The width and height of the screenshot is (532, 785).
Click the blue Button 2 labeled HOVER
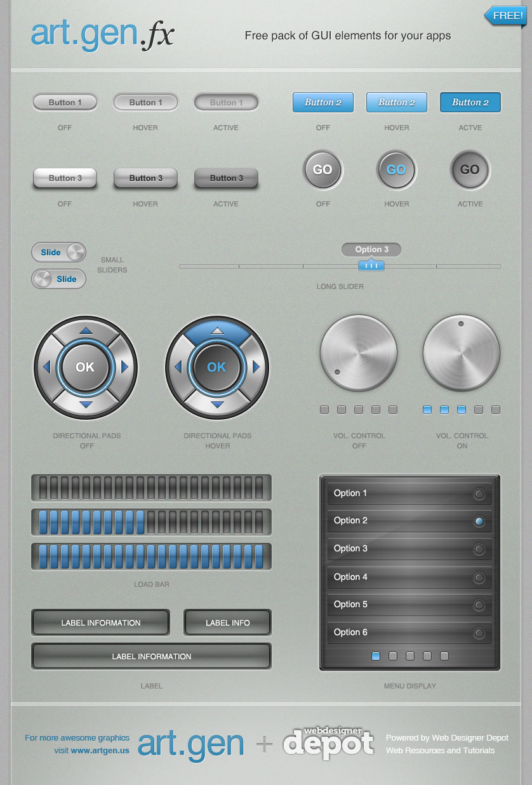397,102
